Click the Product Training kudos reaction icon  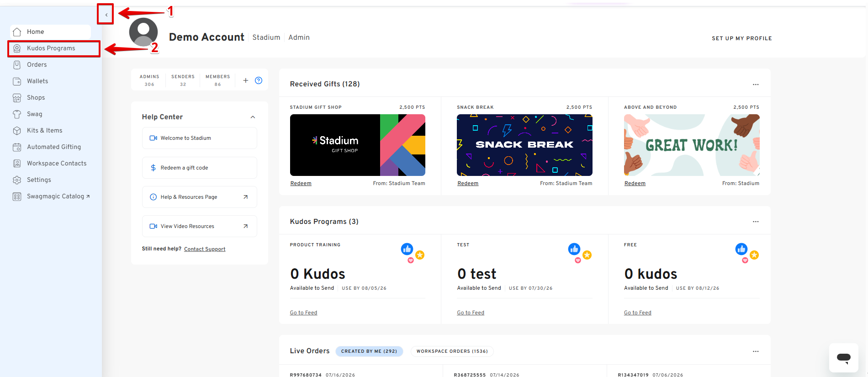point(413,253)
